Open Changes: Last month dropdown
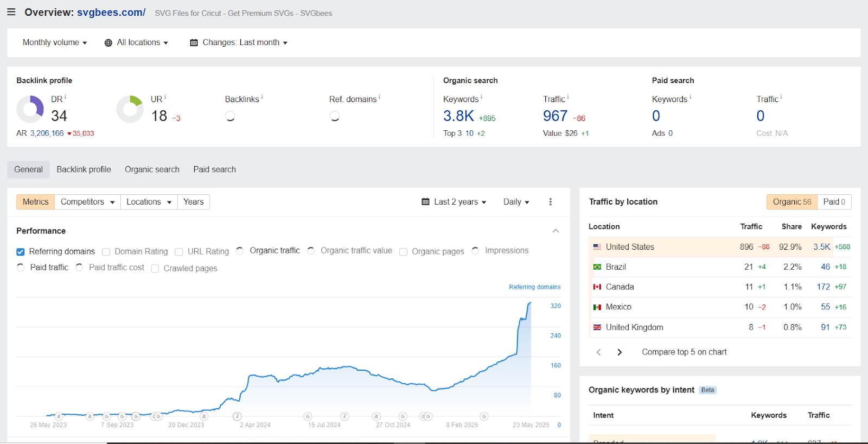The height and width of the screenshot is (444, 868). coord(239,42)
